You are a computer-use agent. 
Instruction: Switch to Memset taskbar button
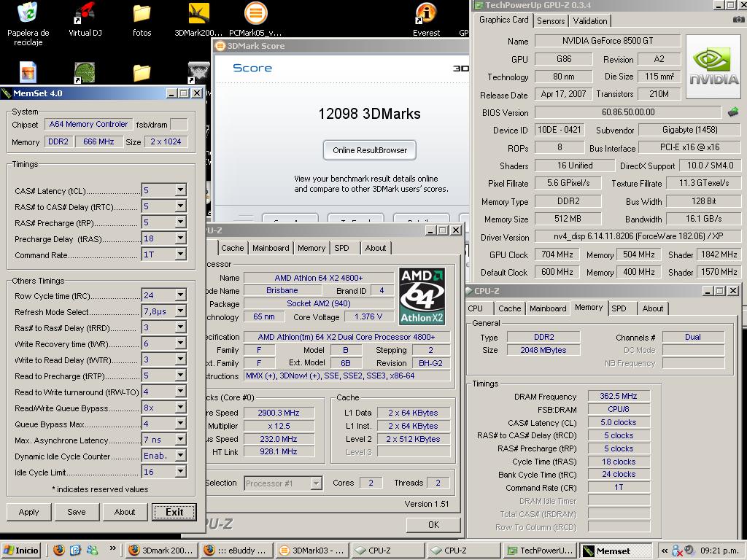616,551
